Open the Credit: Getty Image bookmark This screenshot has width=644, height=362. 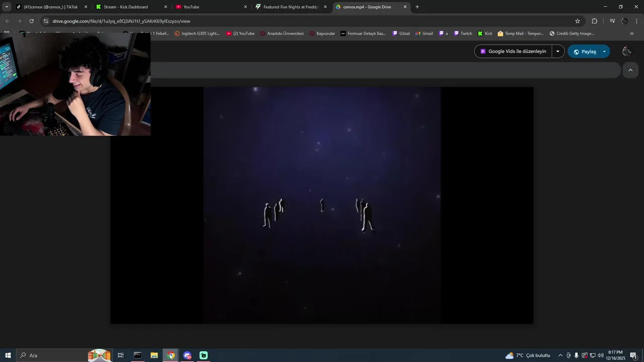572,34
